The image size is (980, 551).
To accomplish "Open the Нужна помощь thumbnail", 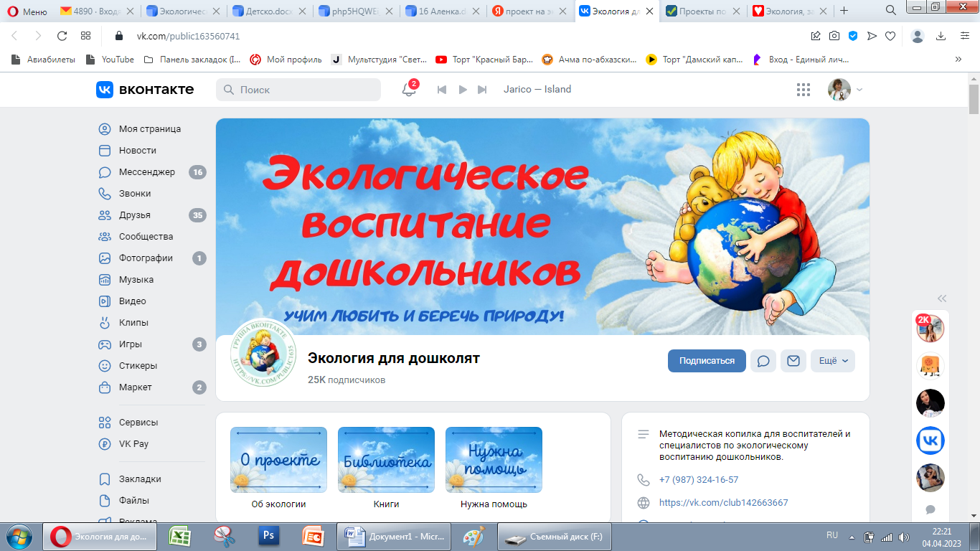I will coord(494,460).
